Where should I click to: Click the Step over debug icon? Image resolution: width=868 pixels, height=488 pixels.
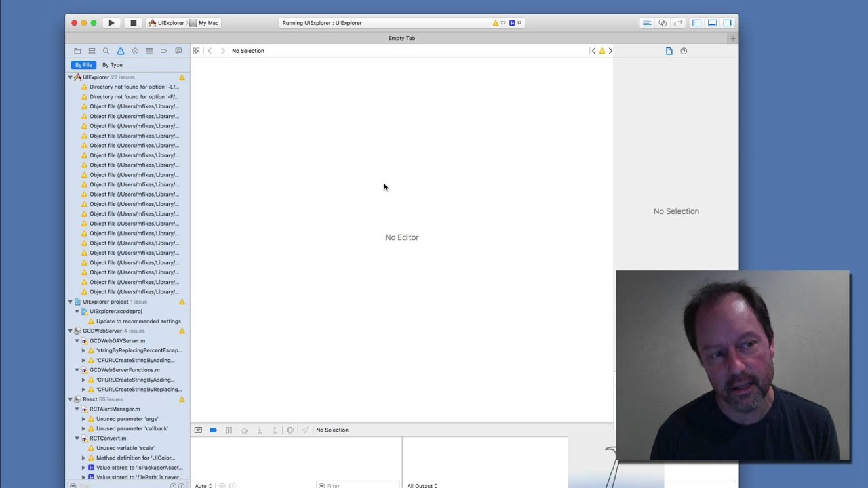tap(244, 430)
